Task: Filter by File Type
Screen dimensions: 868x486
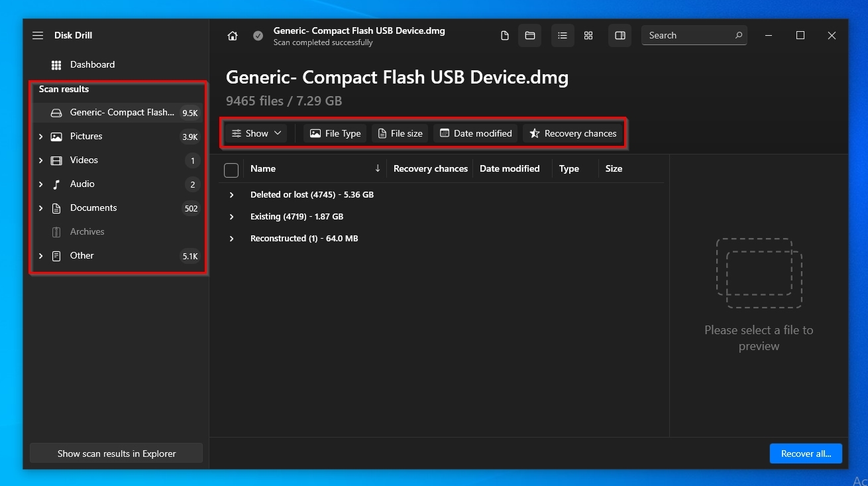Action: point(335,133)
